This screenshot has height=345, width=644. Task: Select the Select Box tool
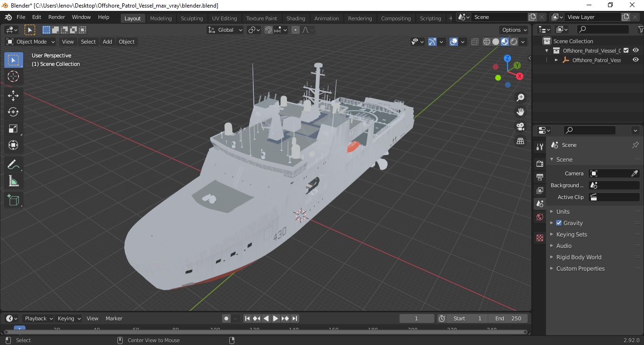(x=13, y=60)
